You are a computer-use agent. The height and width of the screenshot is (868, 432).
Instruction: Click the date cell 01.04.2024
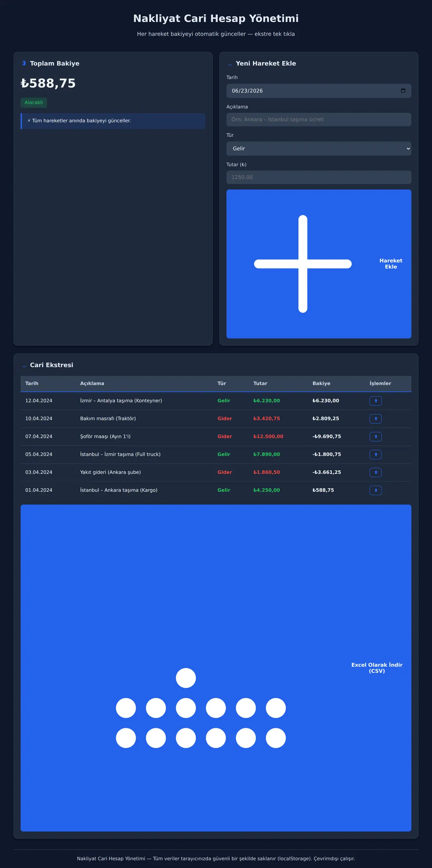pos(39,490)
